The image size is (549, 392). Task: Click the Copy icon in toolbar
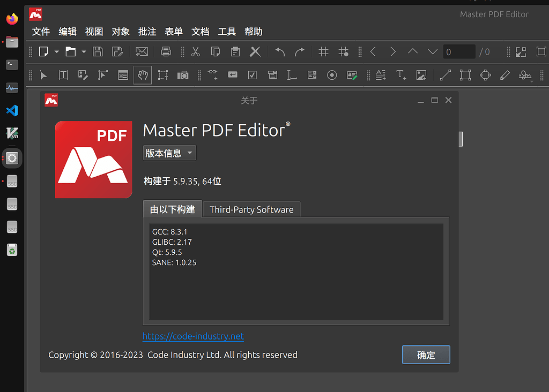[x=216, y=52]
